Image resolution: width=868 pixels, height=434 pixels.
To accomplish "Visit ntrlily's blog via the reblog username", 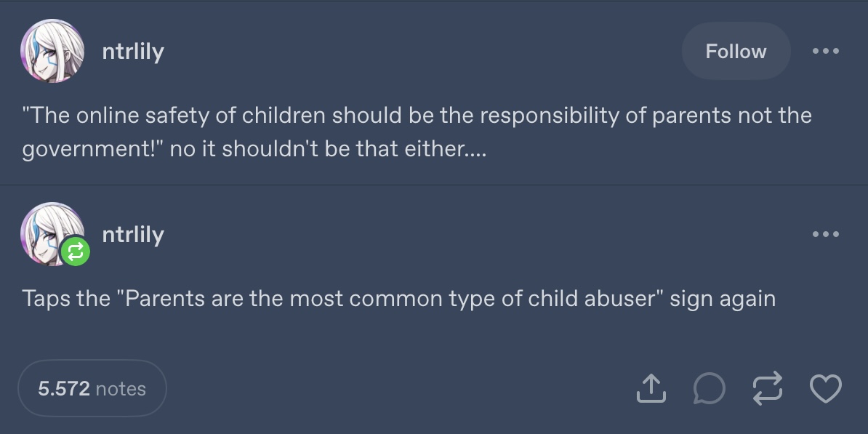I will coord(133,236).
